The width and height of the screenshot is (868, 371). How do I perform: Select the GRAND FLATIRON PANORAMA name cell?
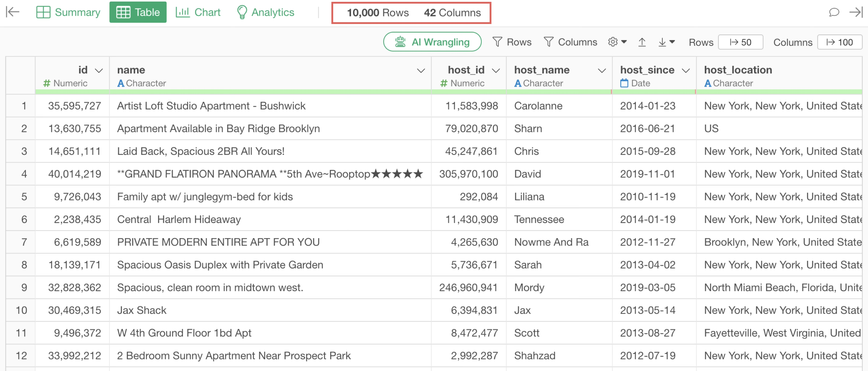tap(270, 174)
